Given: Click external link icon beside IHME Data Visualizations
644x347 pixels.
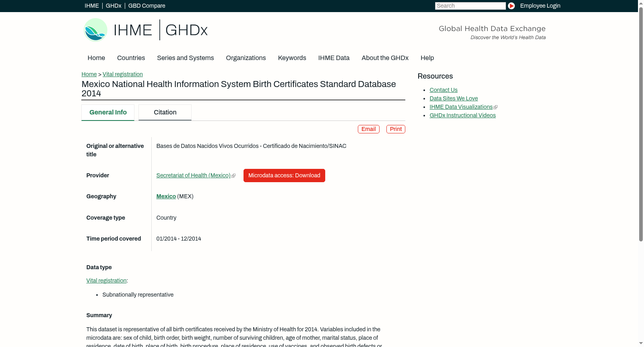Looking at the screenshot, I should click(495, 107).
